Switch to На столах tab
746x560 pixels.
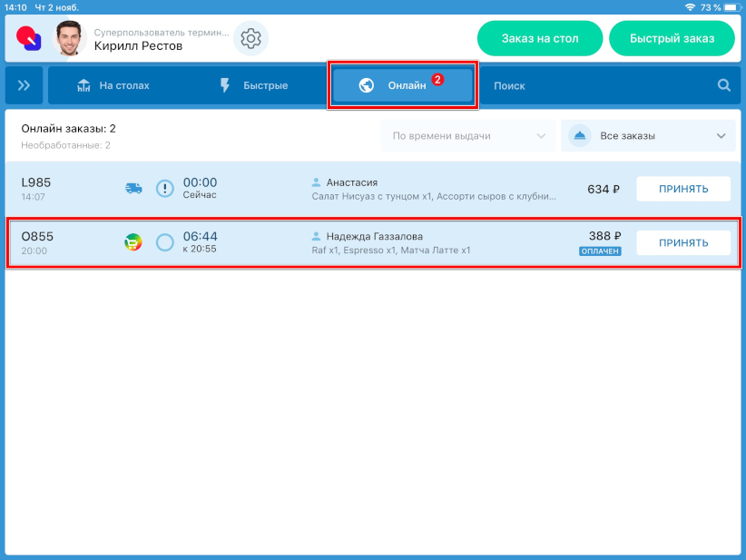coord(113,85)
